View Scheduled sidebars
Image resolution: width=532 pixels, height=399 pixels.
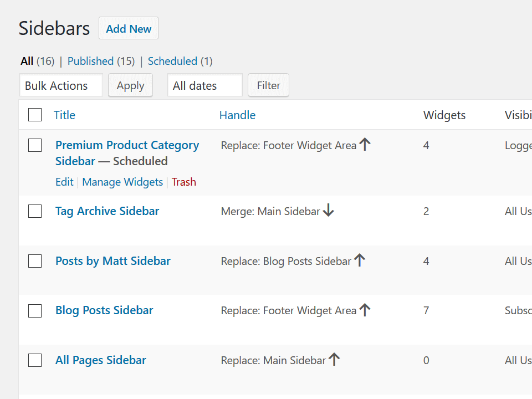click(172, 61)
